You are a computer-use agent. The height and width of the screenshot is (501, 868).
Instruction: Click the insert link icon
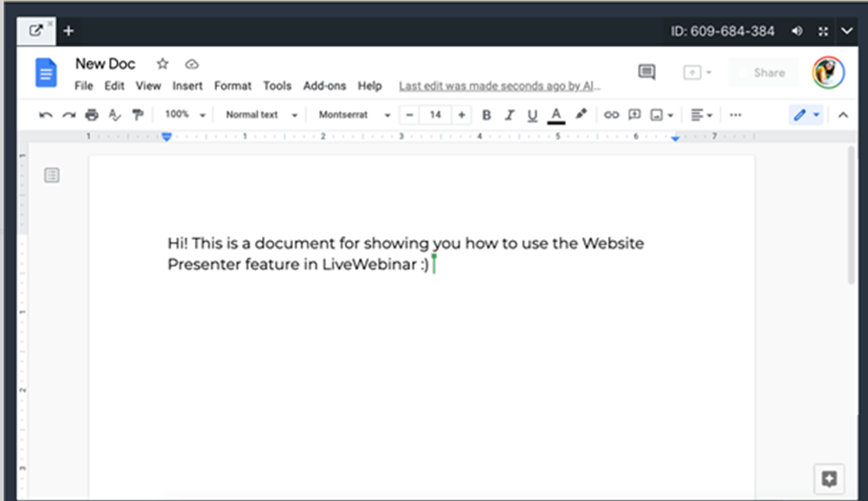pyautogui.click(x=611, y=115)
